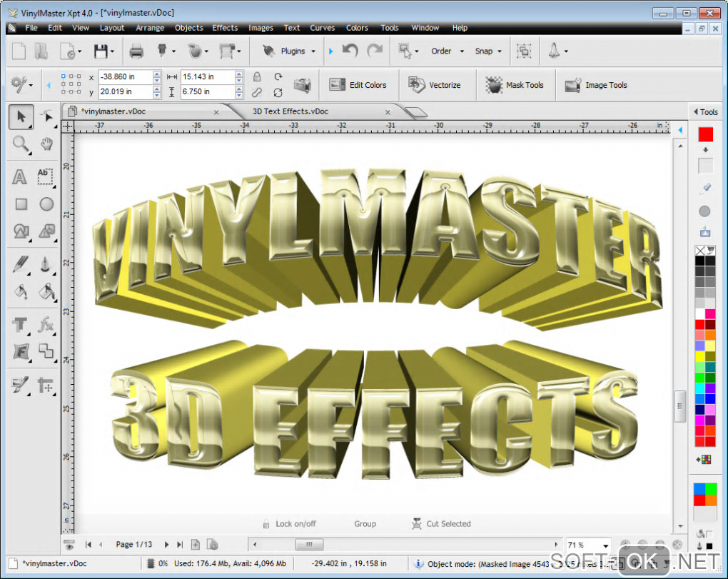
Task: Click the Group button
Action: click(365, 524)
